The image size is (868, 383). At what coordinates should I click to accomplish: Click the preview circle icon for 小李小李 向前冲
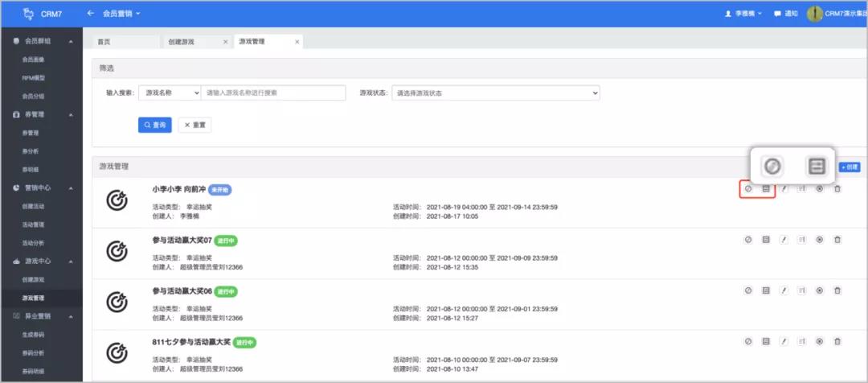click(x=820, y=189)
